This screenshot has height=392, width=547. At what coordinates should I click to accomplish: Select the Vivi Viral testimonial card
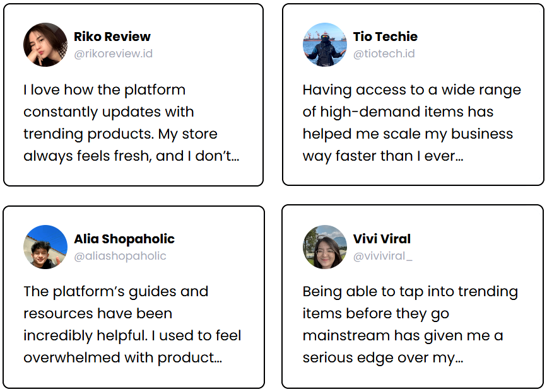413,297
